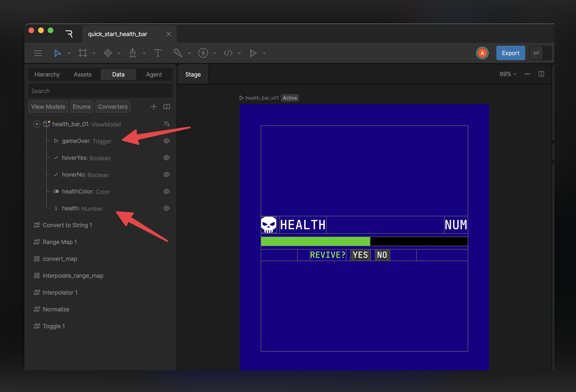Select the hoverNo Boolean property
This screenshot has height=392, width=576.
point(85,175)
